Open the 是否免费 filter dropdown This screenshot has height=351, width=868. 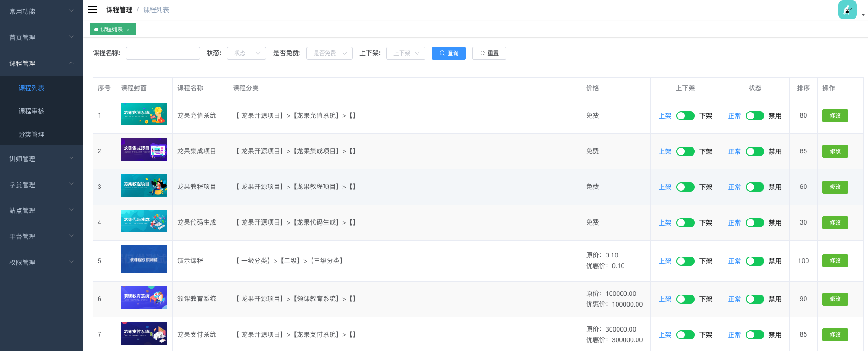(x=330, y=53)
